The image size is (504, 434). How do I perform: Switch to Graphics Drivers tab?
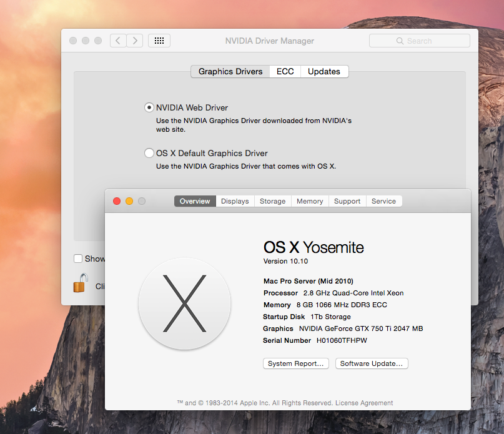click(x=230, y=71)
